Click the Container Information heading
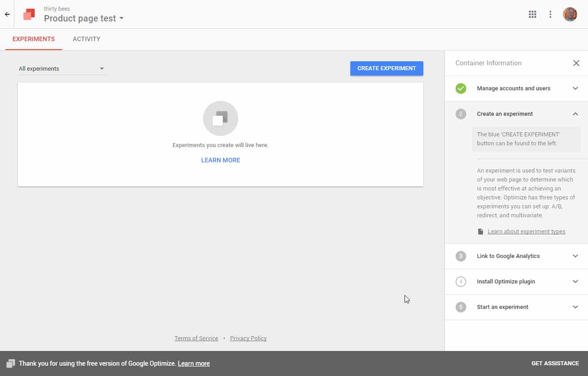Image resolution: width=588 pixels, height=376 pixels. 488,63
